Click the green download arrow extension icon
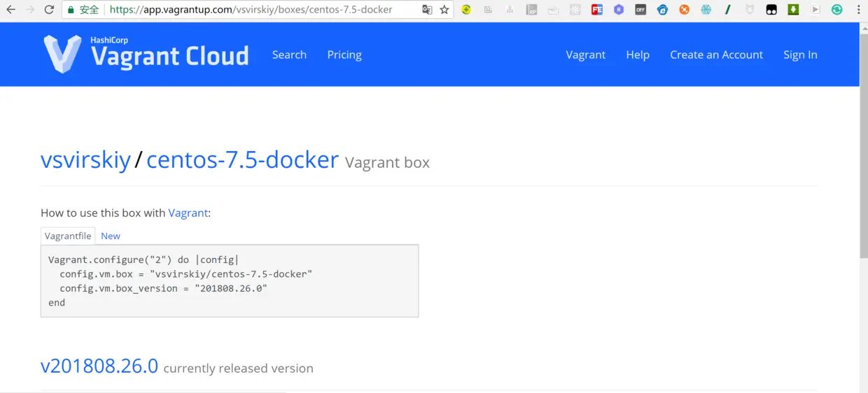 coord(793,10)
